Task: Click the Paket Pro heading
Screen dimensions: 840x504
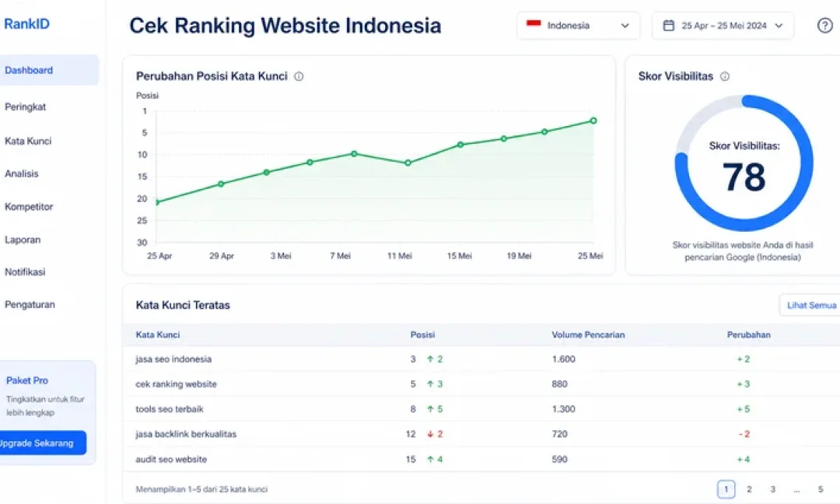Action: pos(27,381)
